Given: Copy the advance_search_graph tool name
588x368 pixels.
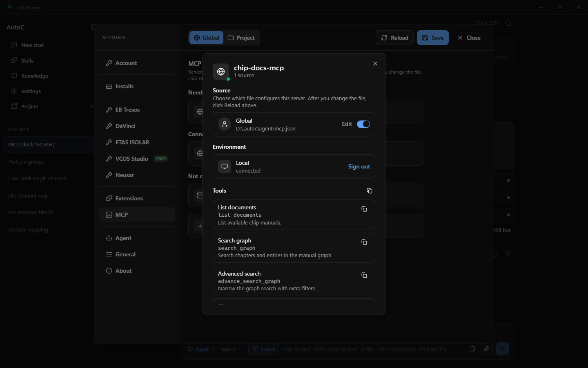Looking at the screenshot, I should [x=364, y=276].
